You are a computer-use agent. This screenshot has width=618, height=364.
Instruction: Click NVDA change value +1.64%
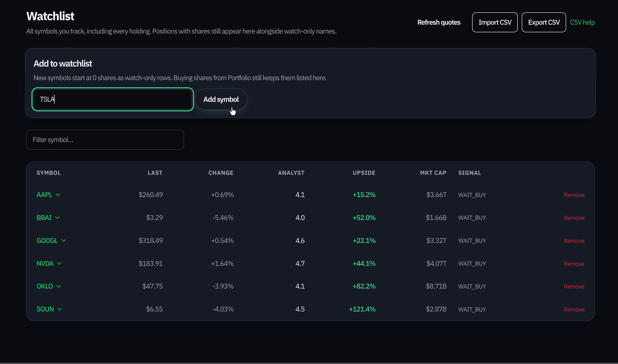[222, 263]
